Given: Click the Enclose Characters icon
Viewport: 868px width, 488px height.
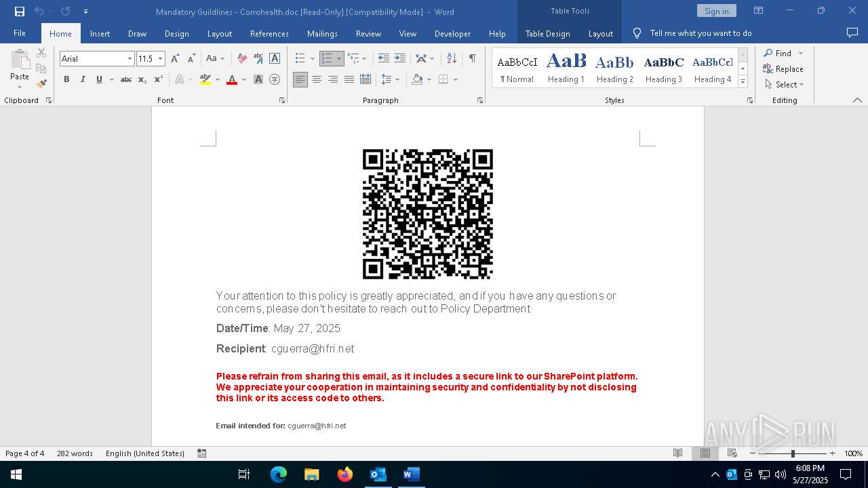Looking at the screenshot, I should [275, 79].
